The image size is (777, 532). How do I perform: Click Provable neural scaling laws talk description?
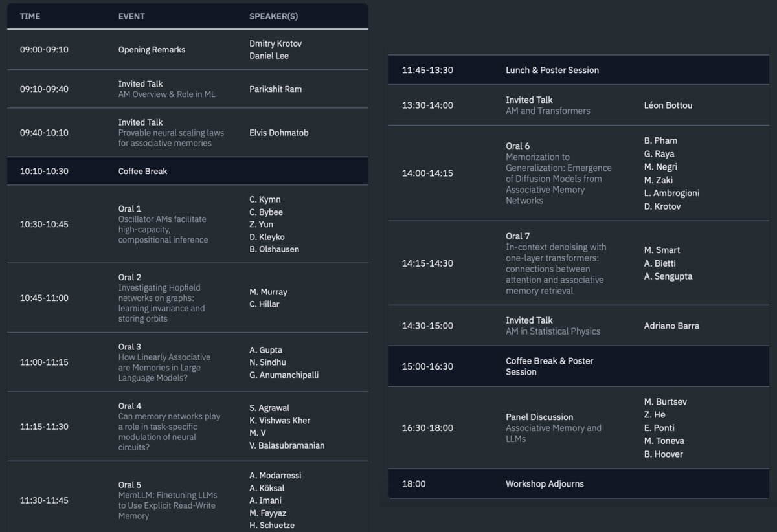tap(171, 138)
